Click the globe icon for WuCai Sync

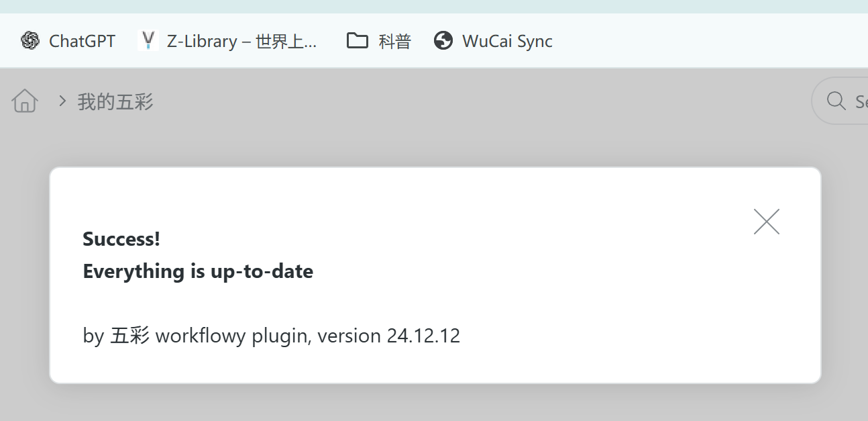click(x=443, y=41)
